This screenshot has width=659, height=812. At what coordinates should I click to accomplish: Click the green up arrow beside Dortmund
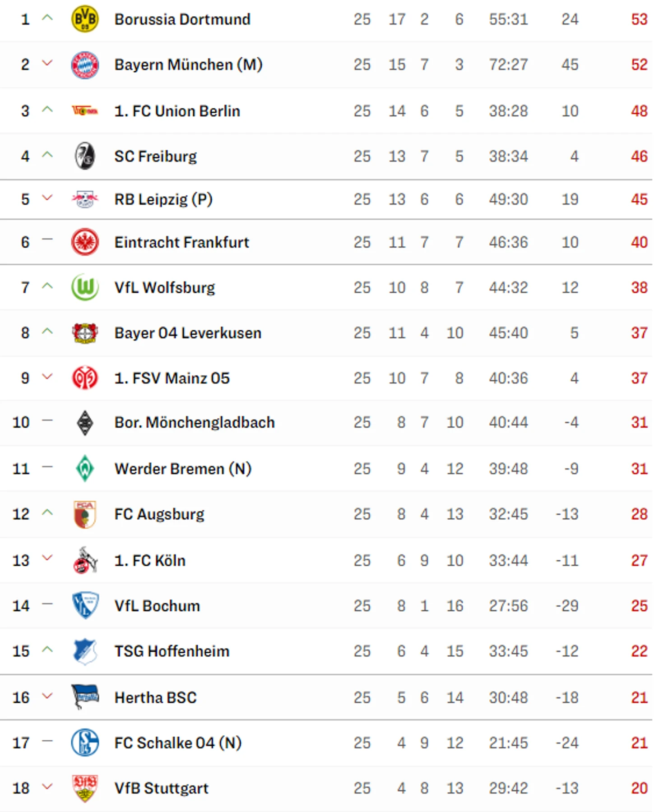click(x=47, y=18)
